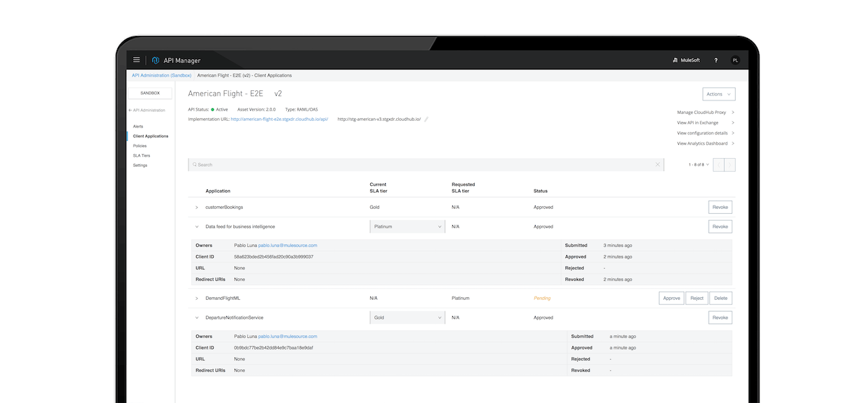Clear the search field with the X icon

click(658, 164)
